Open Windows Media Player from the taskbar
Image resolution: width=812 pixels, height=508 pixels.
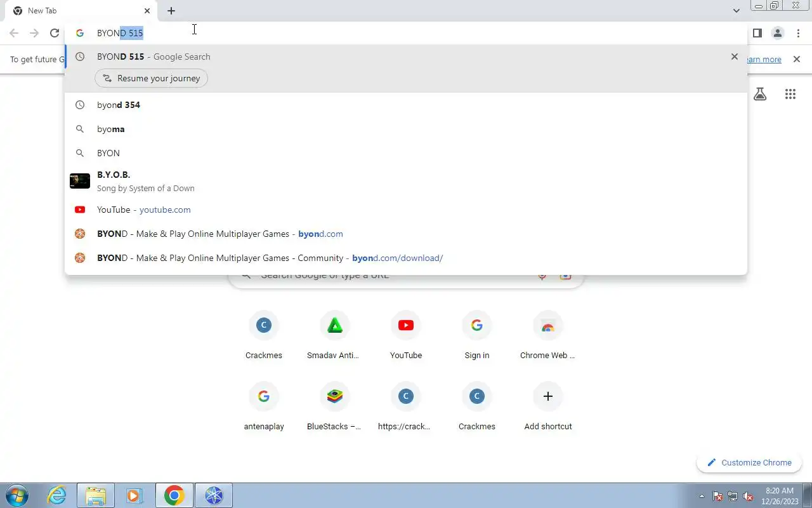click(134, 495)
